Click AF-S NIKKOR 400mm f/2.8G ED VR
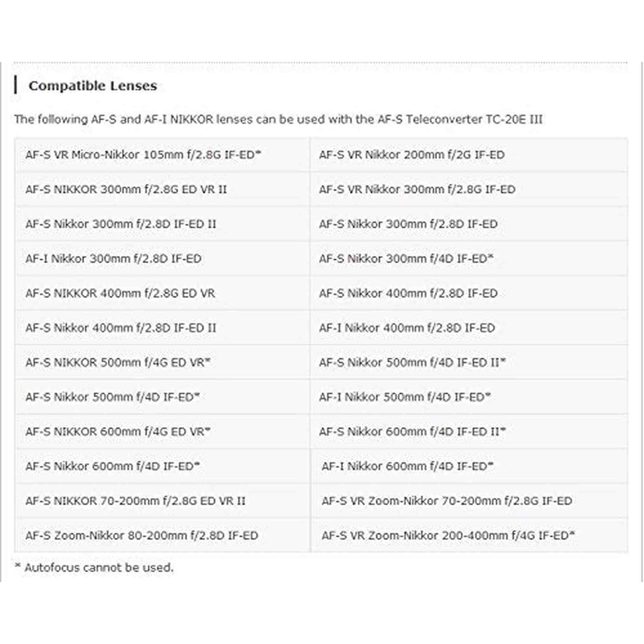This screenshot has width=644, height=644. [x=120, y=294]
